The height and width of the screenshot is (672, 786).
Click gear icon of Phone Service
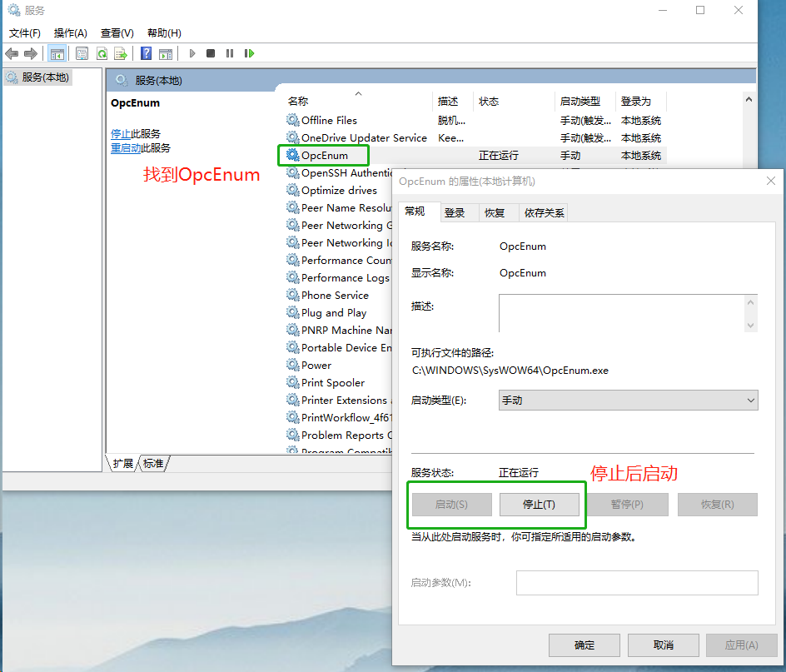[293, 295]
